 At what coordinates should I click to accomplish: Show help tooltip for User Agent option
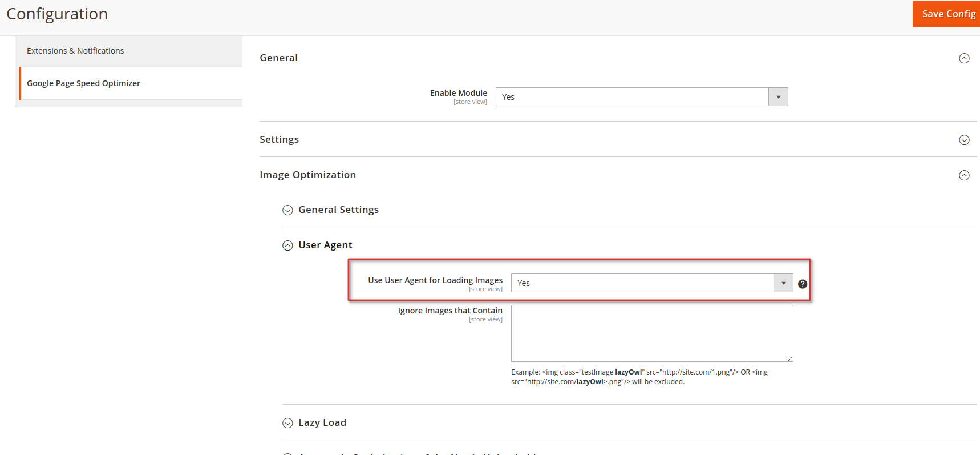[803, 284]
